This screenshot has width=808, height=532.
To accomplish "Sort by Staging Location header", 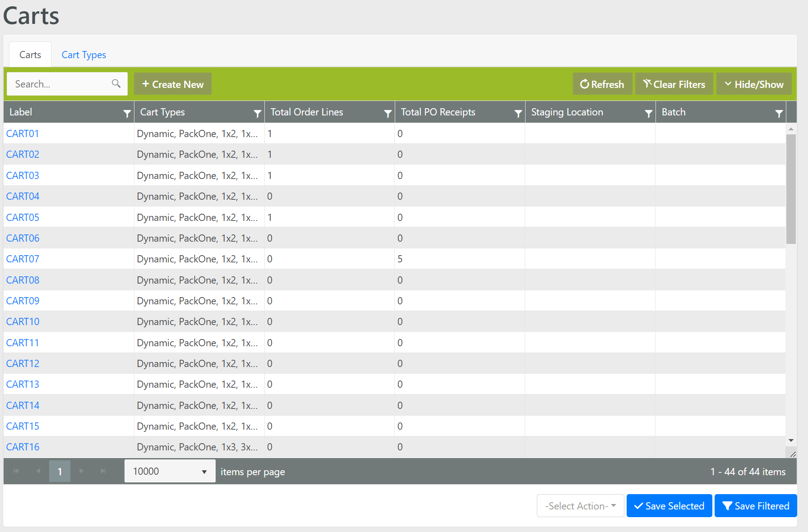I will coord(567,112).
